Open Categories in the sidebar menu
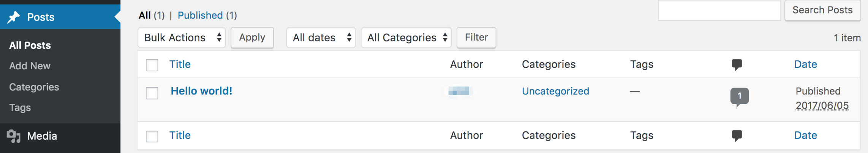The width and height of the screenshot is (868, 153). pyautogui.click(x=34, y=87)
